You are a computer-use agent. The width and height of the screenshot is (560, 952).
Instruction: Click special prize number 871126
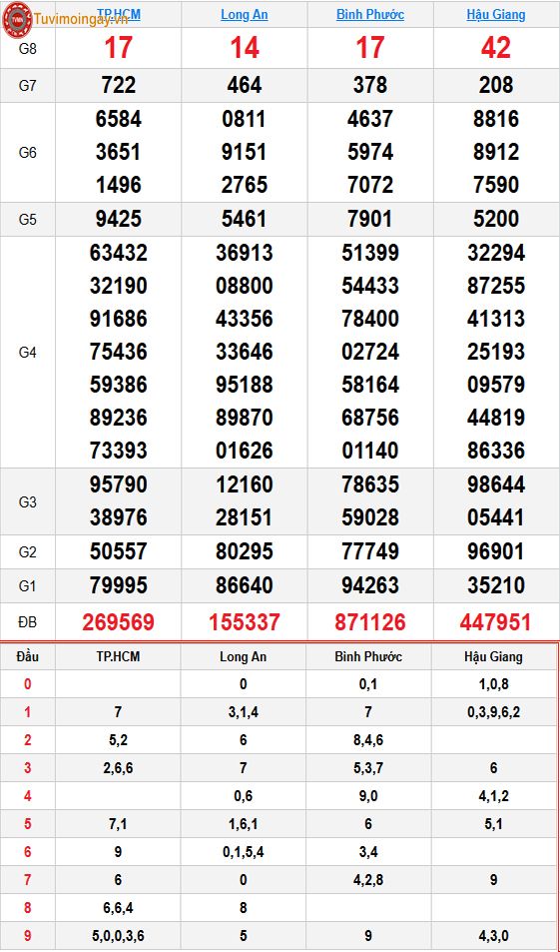click(370, 622)
